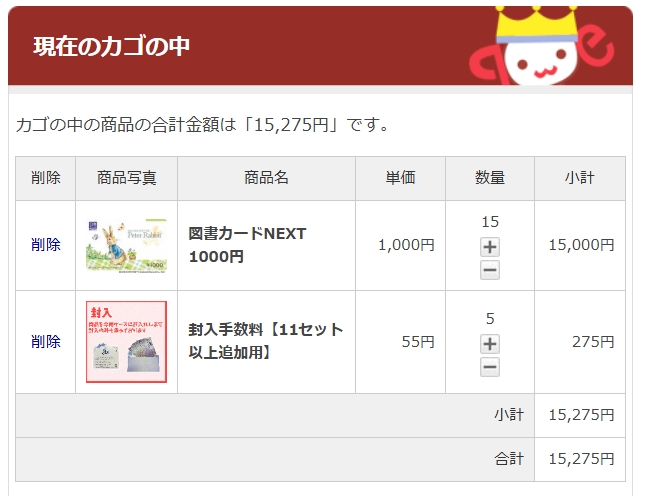Click the 商品写真 column header

(x=126, y=178)
